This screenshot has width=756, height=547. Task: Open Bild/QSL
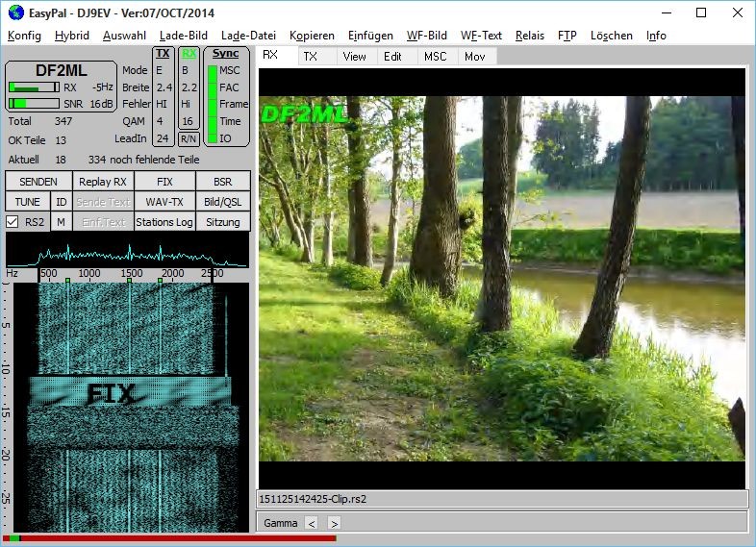point(223,202)
